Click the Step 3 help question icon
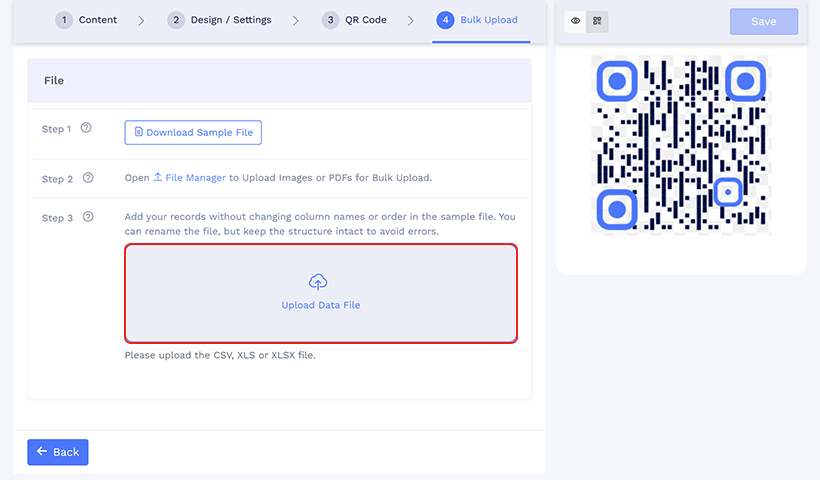The width and height of the screenshot is (820, 480). coord(86,217)
